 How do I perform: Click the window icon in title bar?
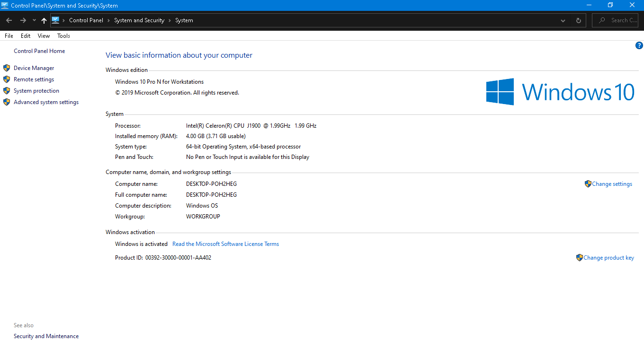click(x=5, y=5)
